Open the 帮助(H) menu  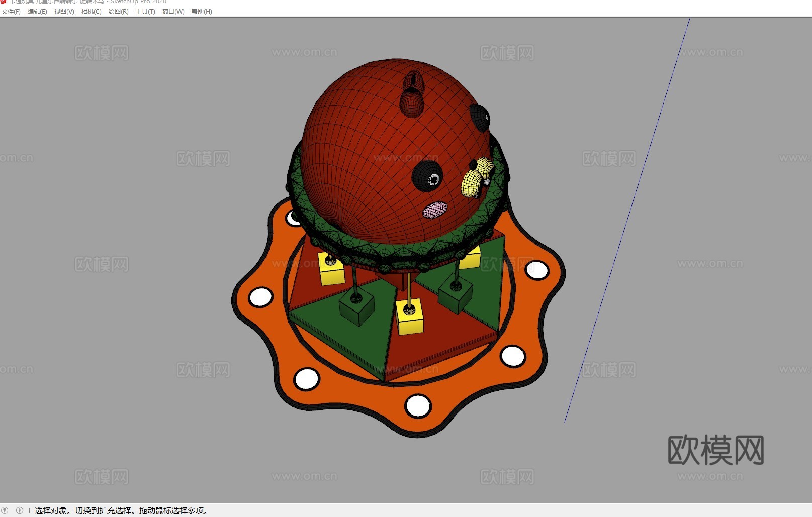(x=202, y=12)
